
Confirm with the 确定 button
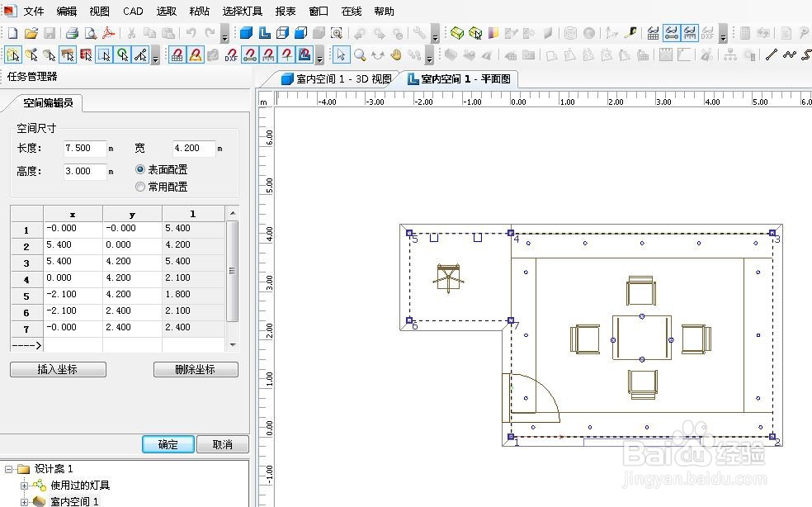click(168, 444)
